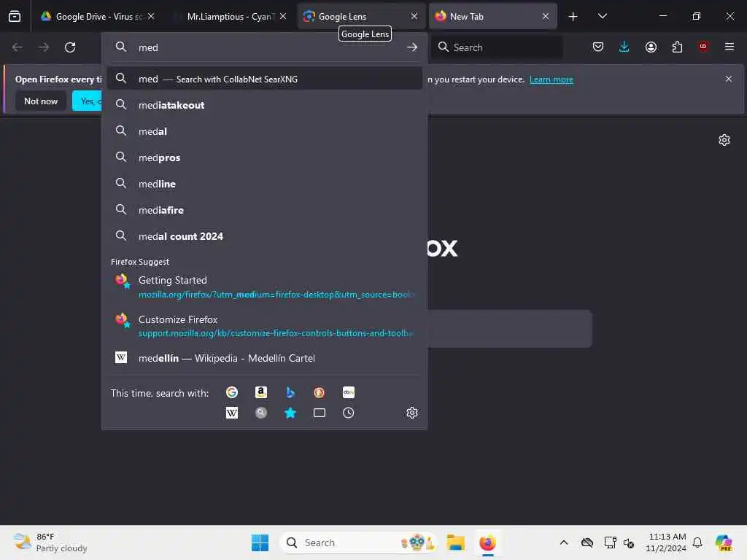Show hidden system tray icons

pyautogui.click(x=564, y=542)
